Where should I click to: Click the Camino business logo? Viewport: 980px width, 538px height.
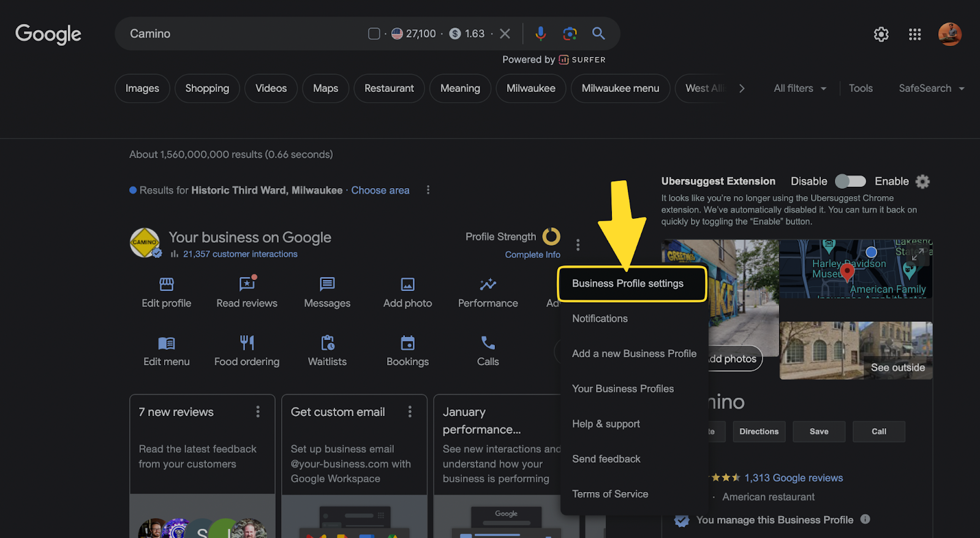145,243
